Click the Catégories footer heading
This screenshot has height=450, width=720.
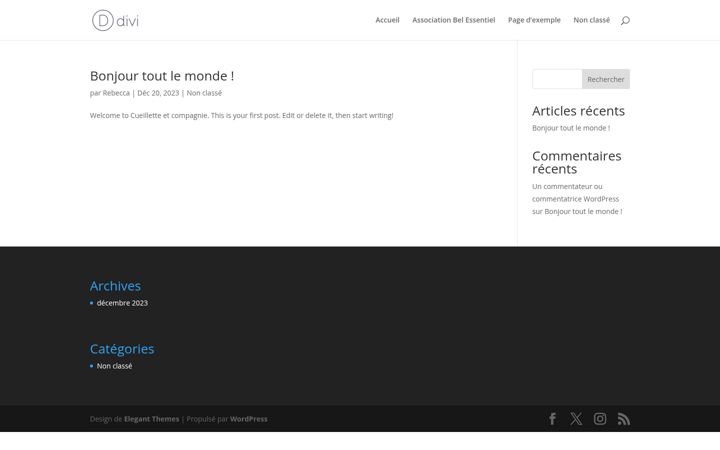coord(122,349)
